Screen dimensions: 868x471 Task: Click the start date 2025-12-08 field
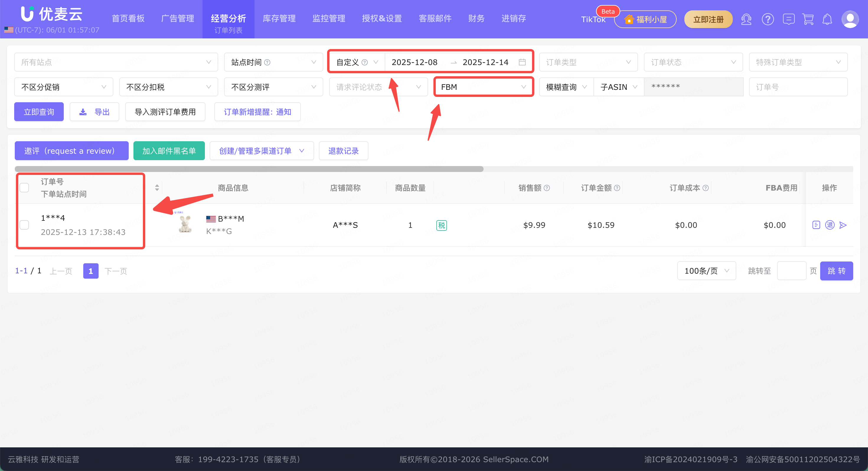pyautogui.click(x=415, y=62)
